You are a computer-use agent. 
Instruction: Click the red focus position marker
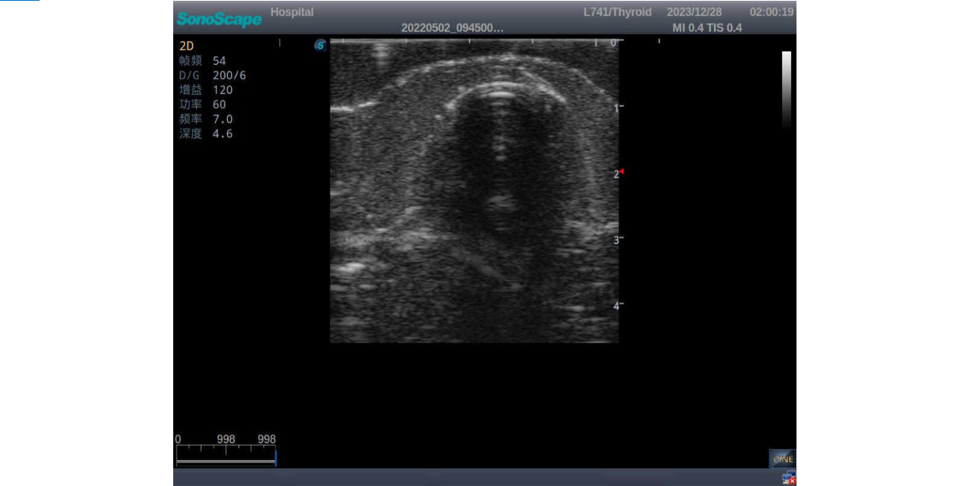622,172
